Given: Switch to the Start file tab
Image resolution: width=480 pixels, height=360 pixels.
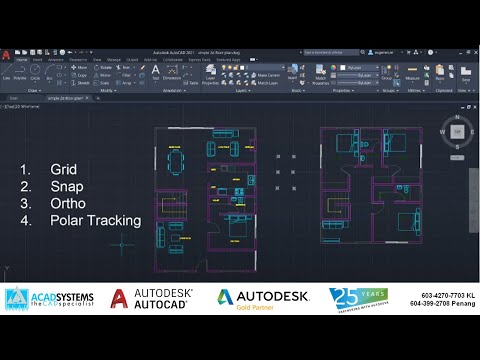Looking at the screenshot, I should click(x=14, y=98).
